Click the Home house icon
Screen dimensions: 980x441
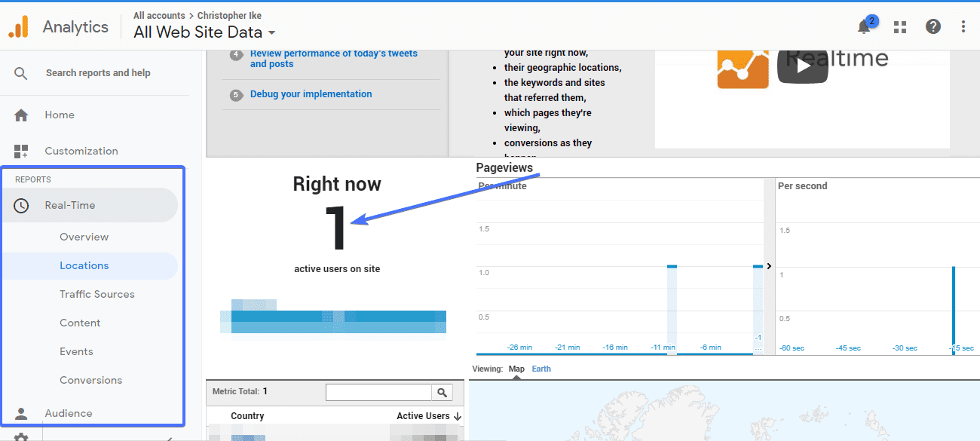(x=21, y=115)
